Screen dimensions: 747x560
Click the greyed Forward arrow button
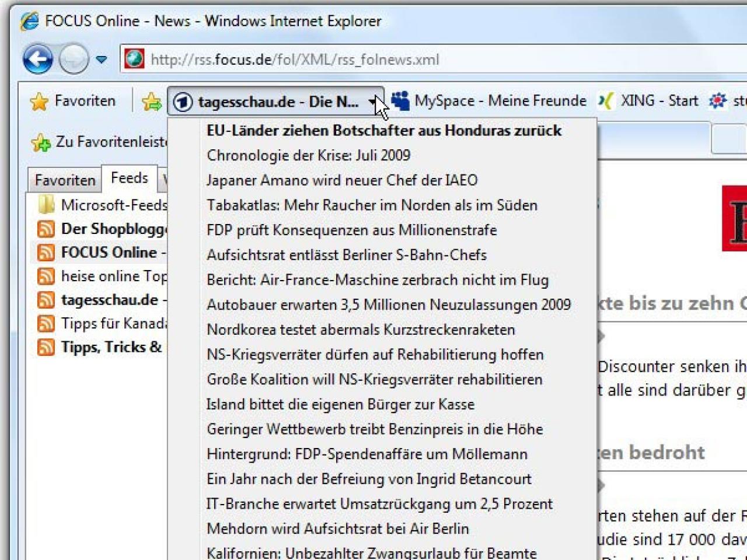coord(74,59)
